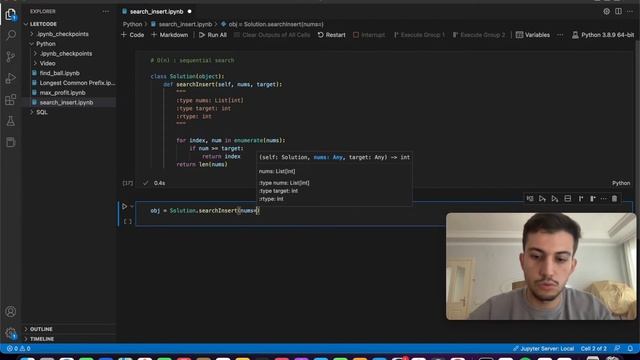The height and width of the screenshot is (360, 640).
Task: Open the Explorer view in activity bar
Action: click(x=11, y=15)
